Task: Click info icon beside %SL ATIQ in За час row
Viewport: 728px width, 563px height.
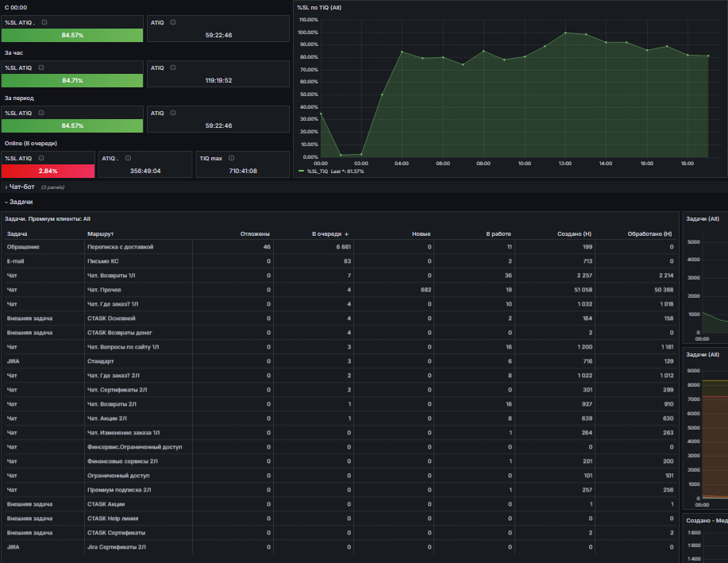Action: (41, 67)
